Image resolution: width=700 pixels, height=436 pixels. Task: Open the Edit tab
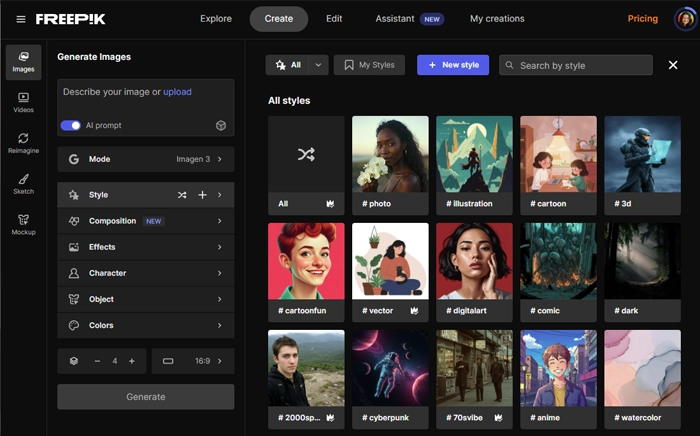334,19
